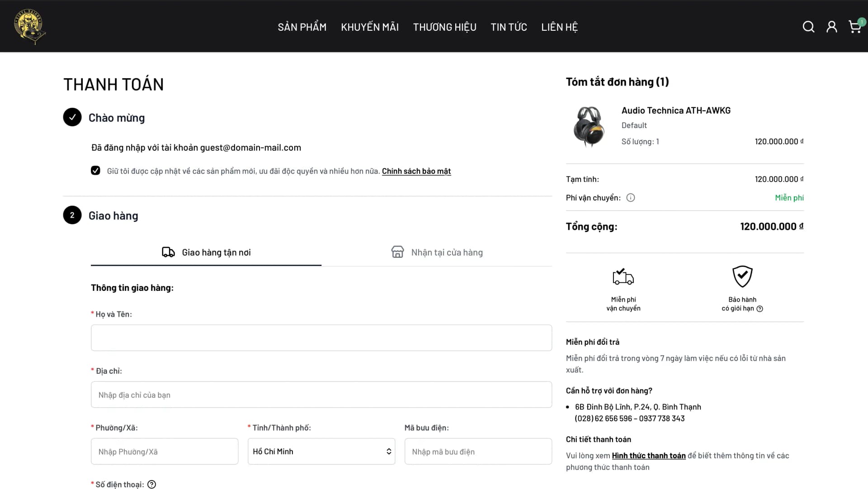Open SẢN PHẨM menu
Image resolution: width=868 pixels, height=489 pixels.
302,27
